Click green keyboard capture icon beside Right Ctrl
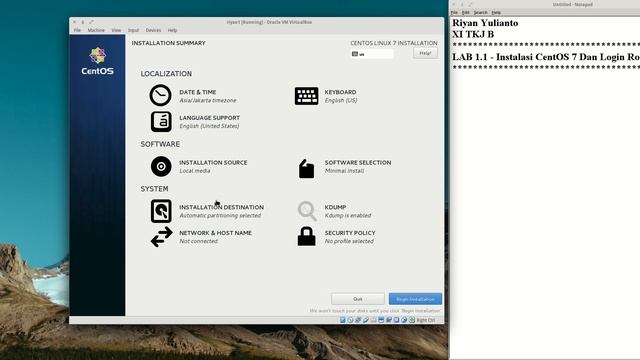Image resolution: width=640 pixels, height=360 pixels. (412, 320)
